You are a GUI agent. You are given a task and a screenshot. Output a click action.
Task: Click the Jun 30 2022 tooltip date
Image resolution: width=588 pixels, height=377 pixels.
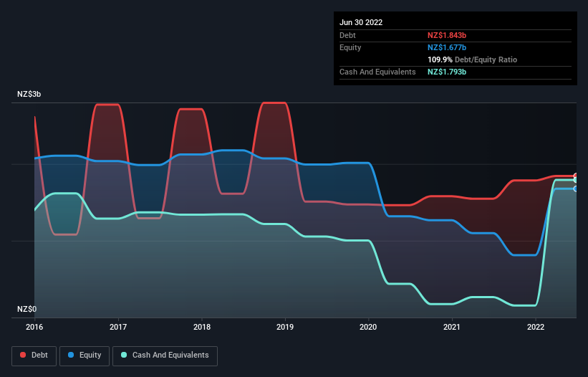pyautogui.click(x=361, y=22)
